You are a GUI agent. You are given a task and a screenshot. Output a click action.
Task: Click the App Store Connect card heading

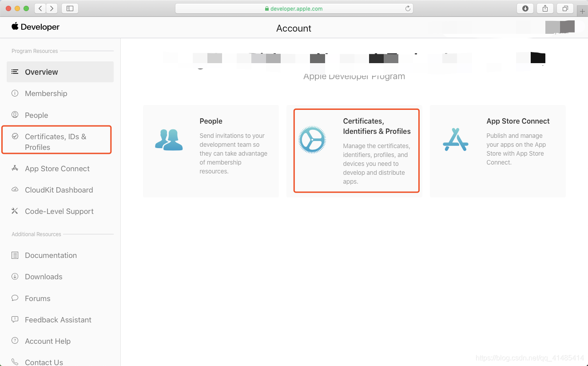coord(518,121)
